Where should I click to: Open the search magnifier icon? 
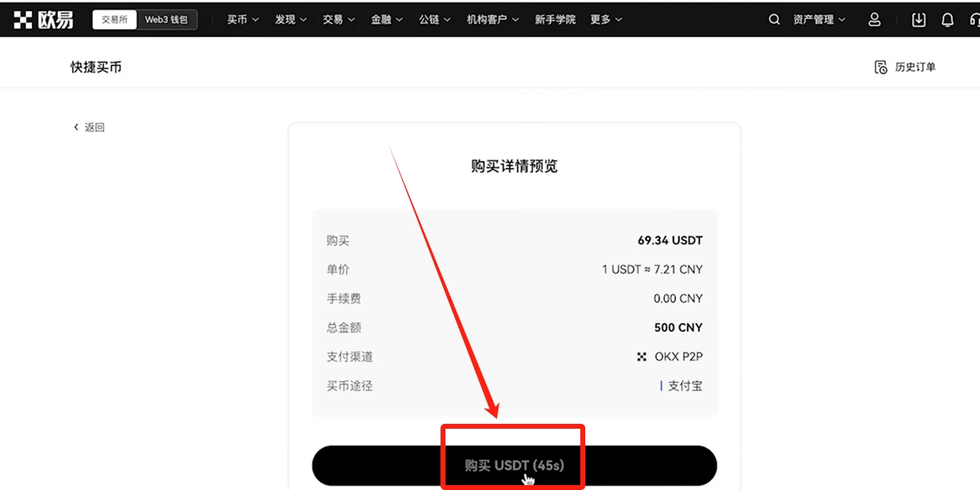click(774, 20)
